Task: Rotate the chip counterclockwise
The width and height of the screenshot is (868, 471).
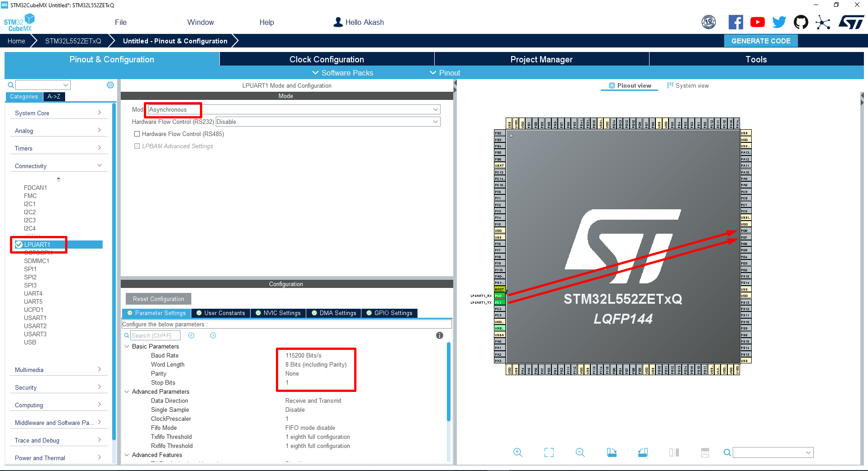Action: pos(643,452)
